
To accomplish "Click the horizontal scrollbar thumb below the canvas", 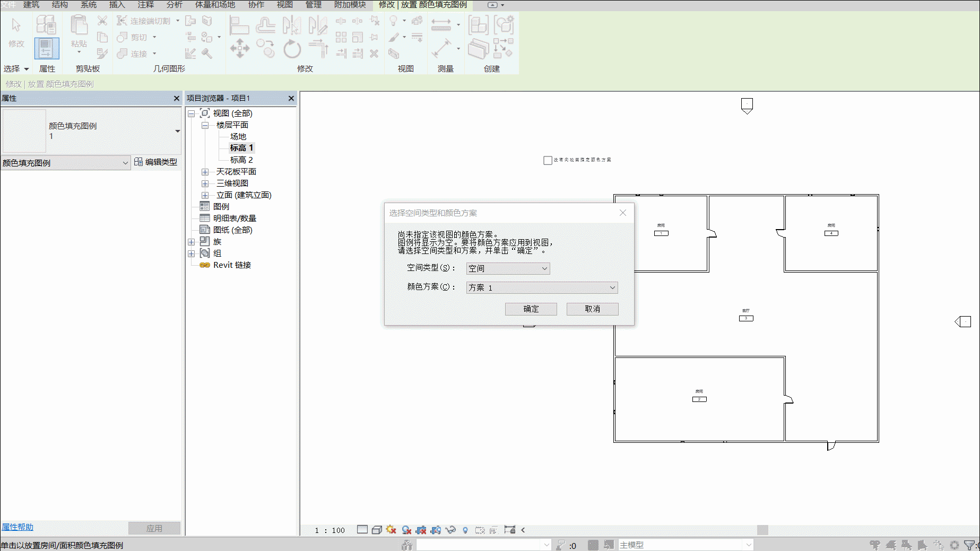I will coord(762,530).
